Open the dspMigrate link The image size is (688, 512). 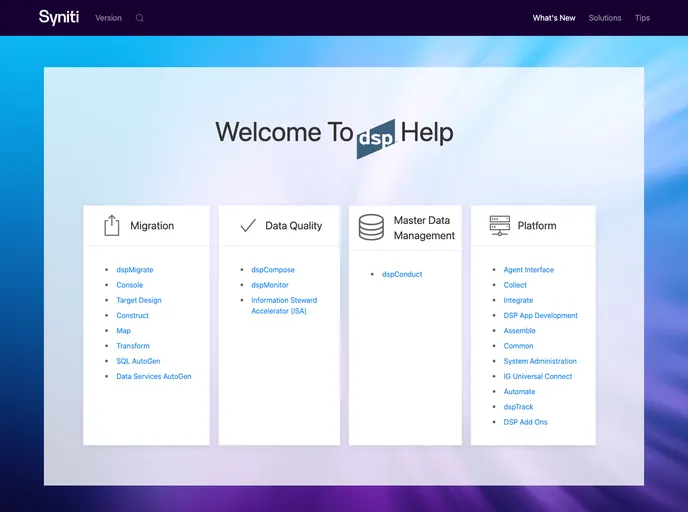134,270
